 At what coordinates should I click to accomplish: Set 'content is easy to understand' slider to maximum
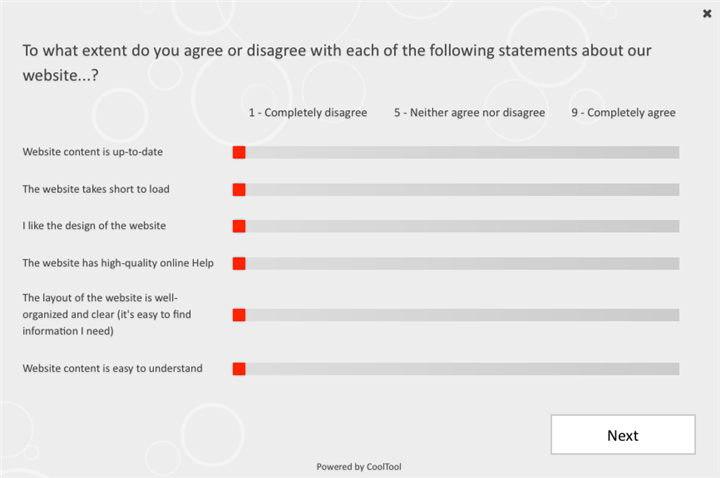coord(676,369)
